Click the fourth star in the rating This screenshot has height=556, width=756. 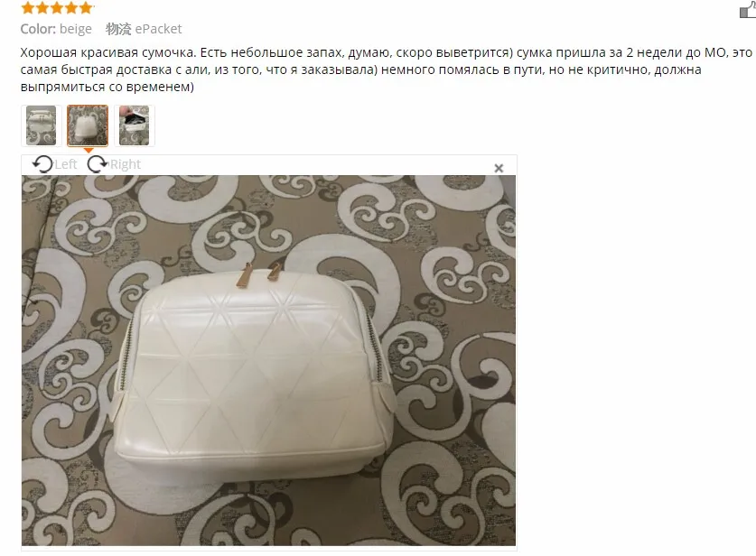(x=71, y=8)
